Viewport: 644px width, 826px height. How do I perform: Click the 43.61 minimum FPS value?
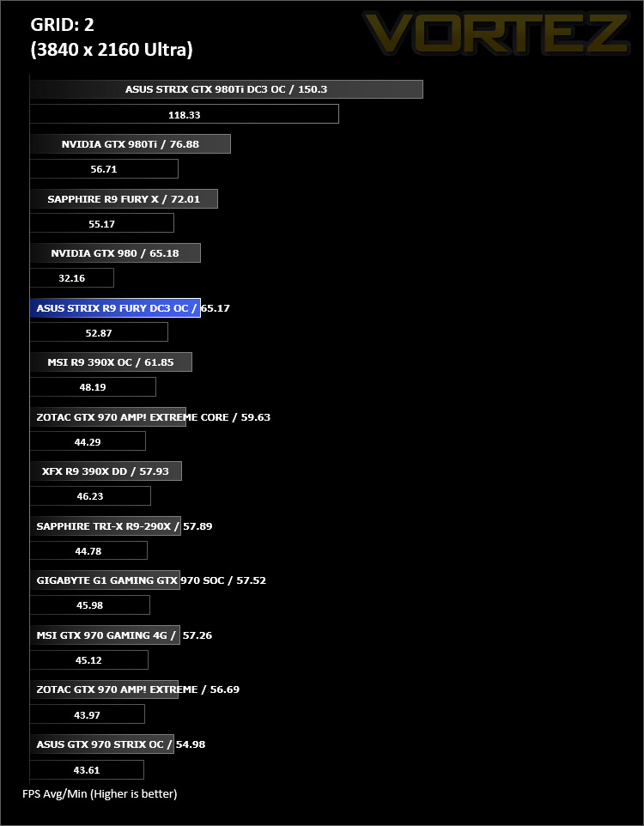(x=87, y=769)
